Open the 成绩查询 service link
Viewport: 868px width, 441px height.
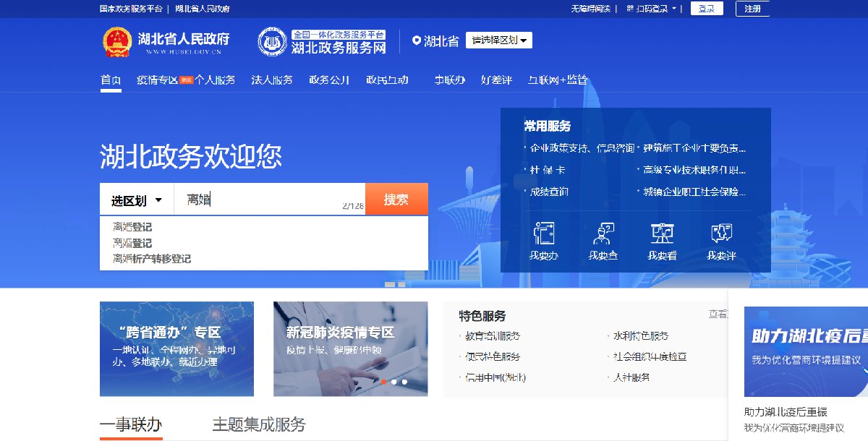click(x=549, y=192)
